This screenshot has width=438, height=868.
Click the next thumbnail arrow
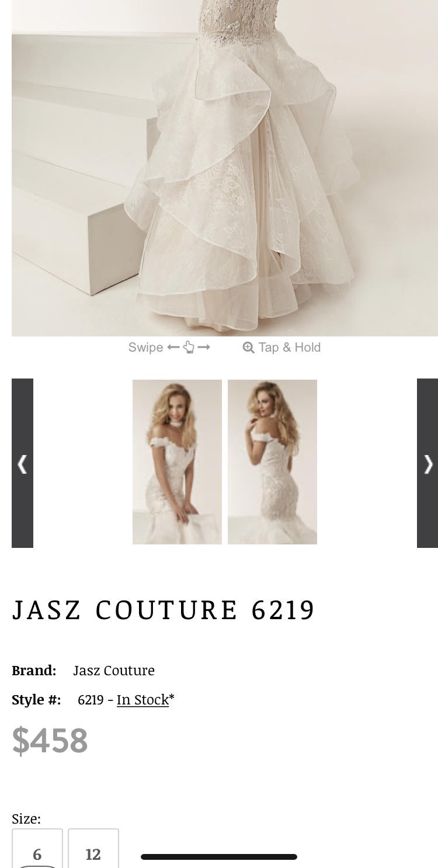coord(427,463)
